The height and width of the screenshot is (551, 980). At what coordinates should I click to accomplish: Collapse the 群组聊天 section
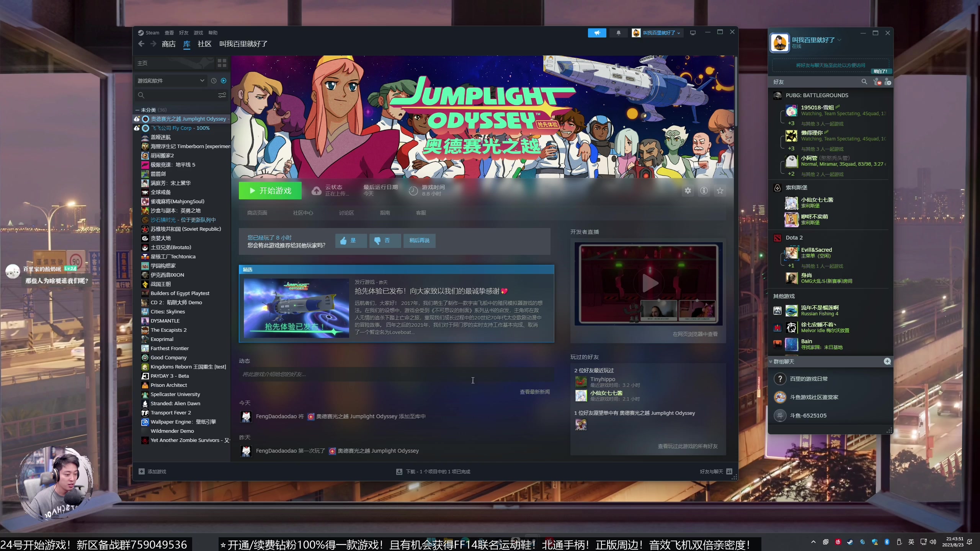point(771,362)
